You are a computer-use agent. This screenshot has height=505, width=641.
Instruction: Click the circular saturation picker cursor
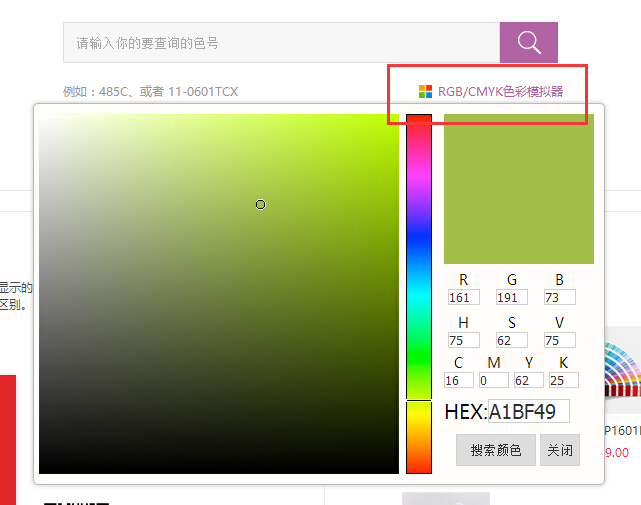pos(260,204)
